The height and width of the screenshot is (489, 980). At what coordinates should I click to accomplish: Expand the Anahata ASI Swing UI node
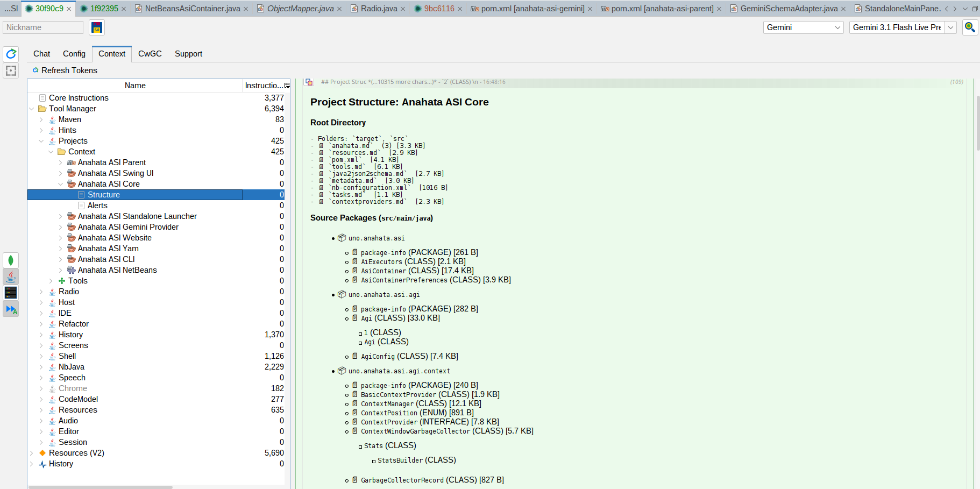pos(60,173)
